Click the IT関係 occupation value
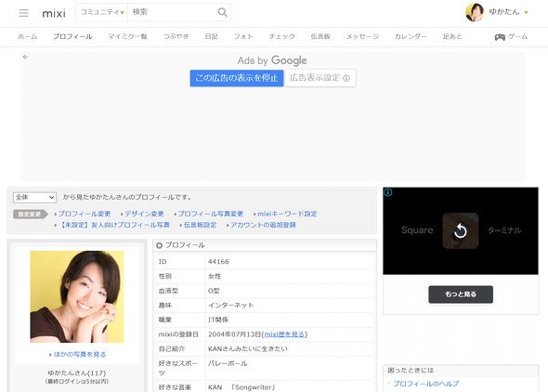548x392 pixels. click(x=218, y=320)
